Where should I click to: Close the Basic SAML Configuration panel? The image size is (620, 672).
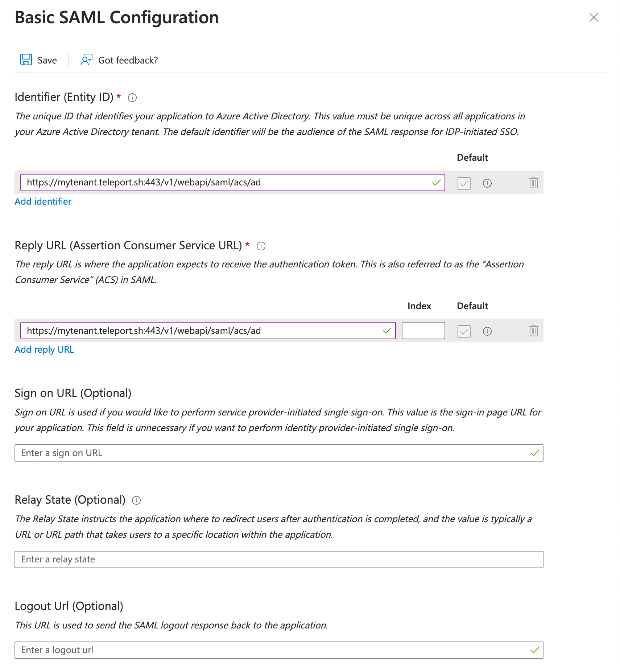coord(594,17)
